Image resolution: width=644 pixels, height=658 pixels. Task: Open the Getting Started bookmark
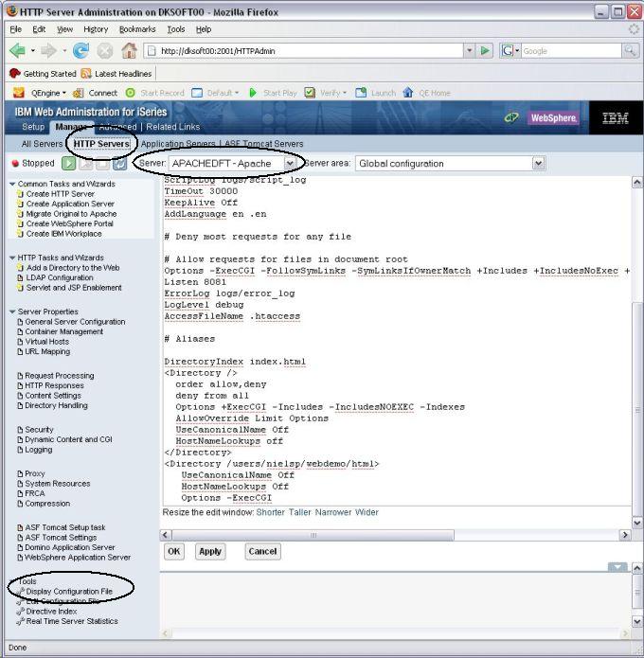click(43, 74)
